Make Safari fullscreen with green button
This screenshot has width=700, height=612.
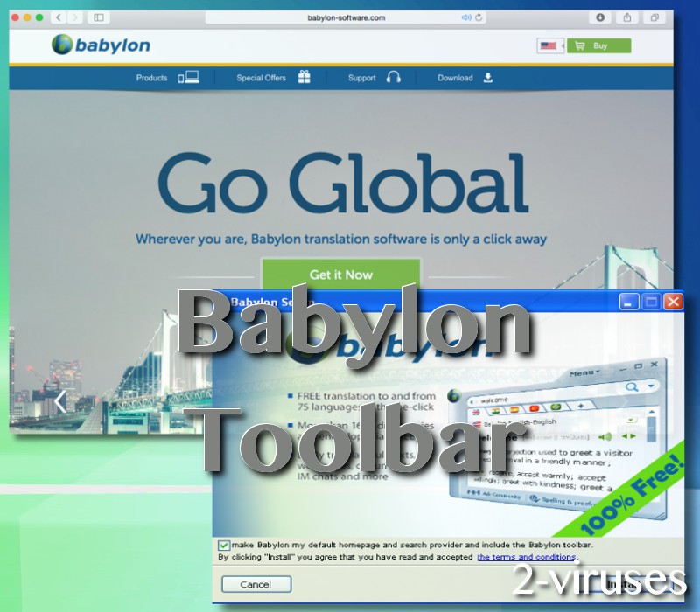click(39, 17)
